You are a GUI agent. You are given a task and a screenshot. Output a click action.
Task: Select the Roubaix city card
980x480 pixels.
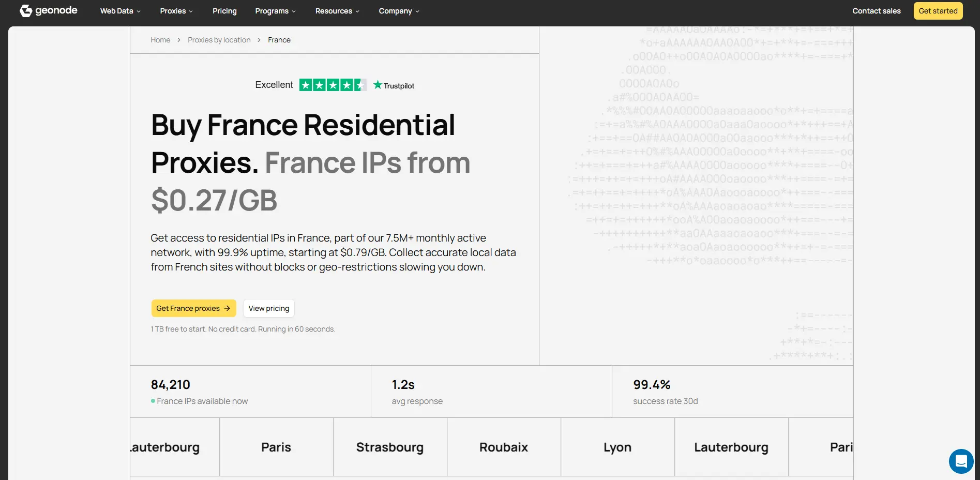tap(504, 447)
